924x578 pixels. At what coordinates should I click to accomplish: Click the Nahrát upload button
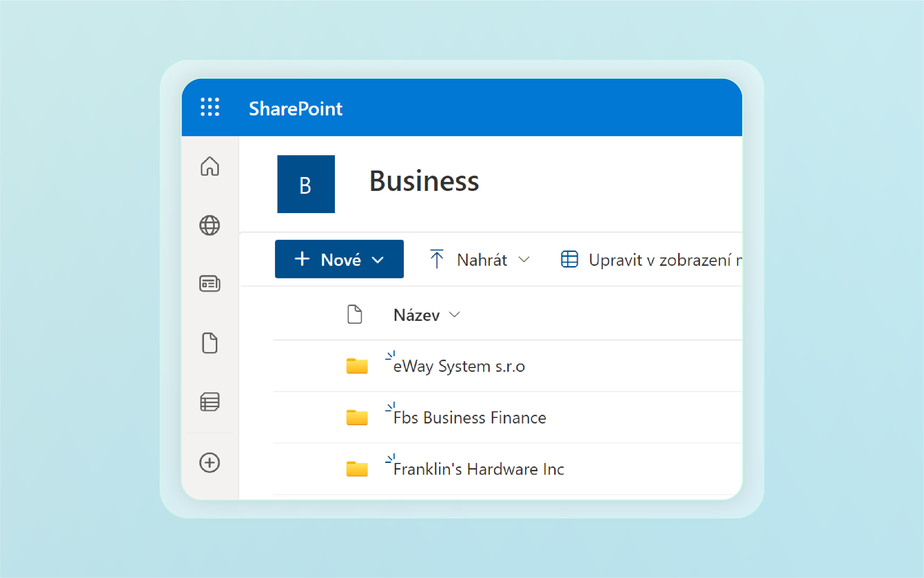(479, 260)
